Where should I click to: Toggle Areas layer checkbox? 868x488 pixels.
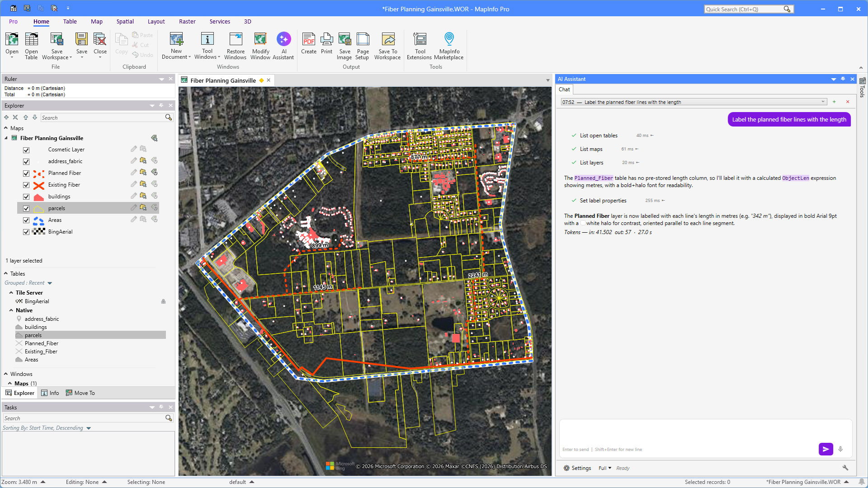pos(26,221)
